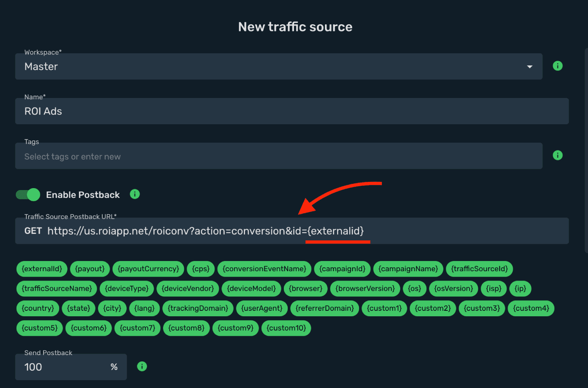Insert the {payout} token
The image size is (588, 388).
pos(90,269)
